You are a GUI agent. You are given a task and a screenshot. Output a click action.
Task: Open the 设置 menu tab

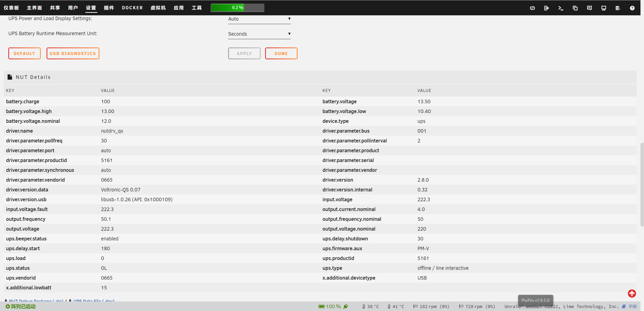(91, 8)
